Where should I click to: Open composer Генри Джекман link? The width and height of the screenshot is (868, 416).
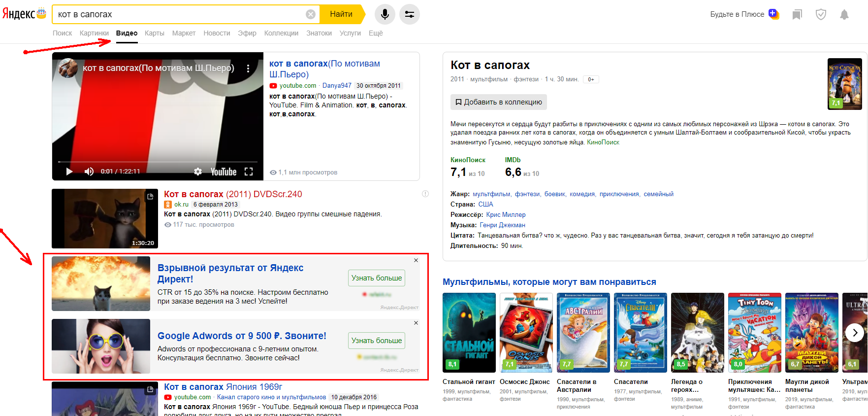(503, 225)
